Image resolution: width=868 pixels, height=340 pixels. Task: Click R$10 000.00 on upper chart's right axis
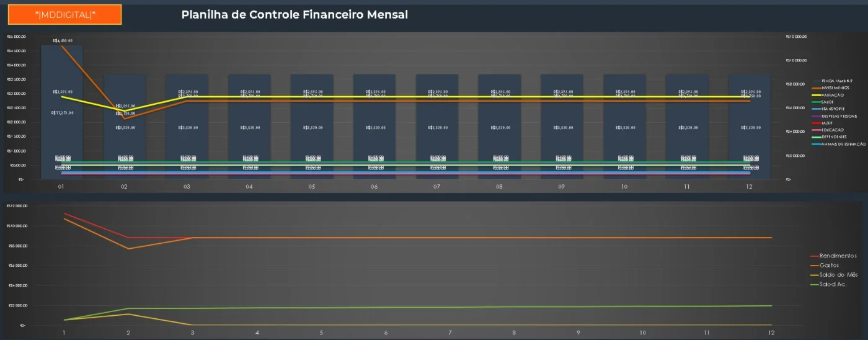pos(795,60)
